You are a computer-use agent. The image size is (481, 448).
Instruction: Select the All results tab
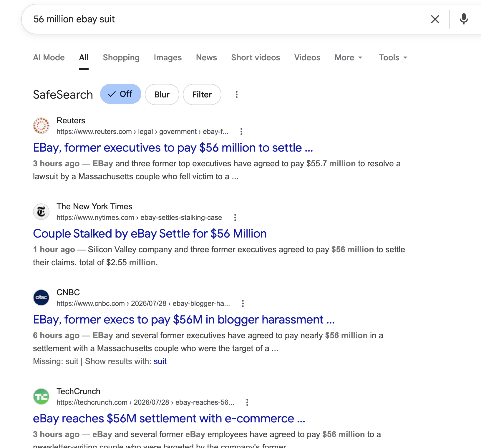[84, 57]
